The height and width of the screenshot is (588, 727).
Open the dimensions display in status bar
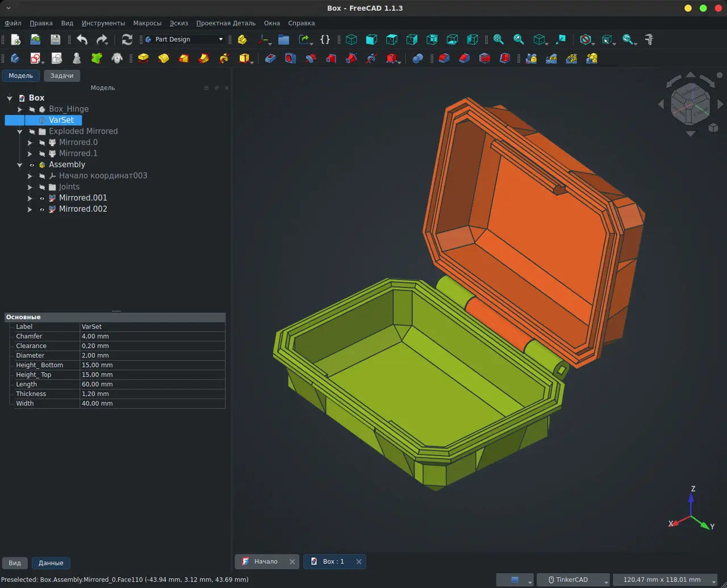point(665,579)
